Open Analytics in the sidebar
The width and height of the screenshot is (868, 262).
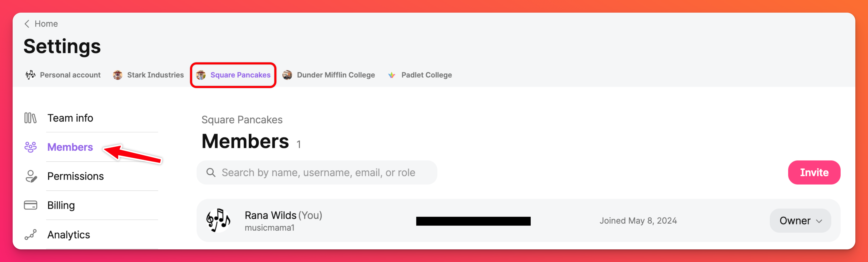pyautogui.click(x=68, y=235)
